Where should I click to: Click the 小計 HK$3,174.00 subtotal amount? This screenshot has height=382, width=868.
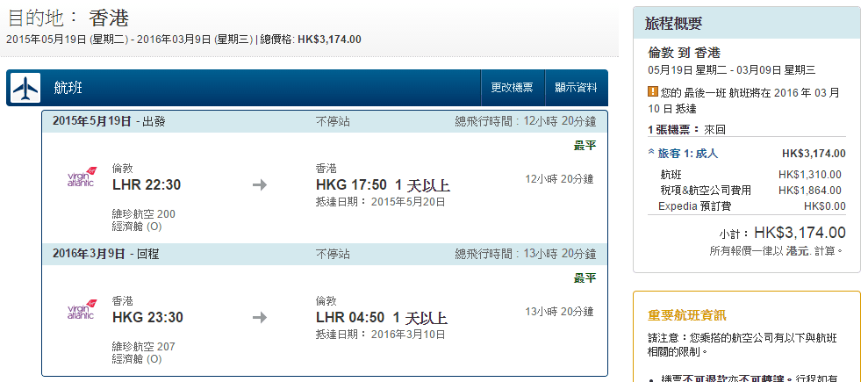coord(800,233)
